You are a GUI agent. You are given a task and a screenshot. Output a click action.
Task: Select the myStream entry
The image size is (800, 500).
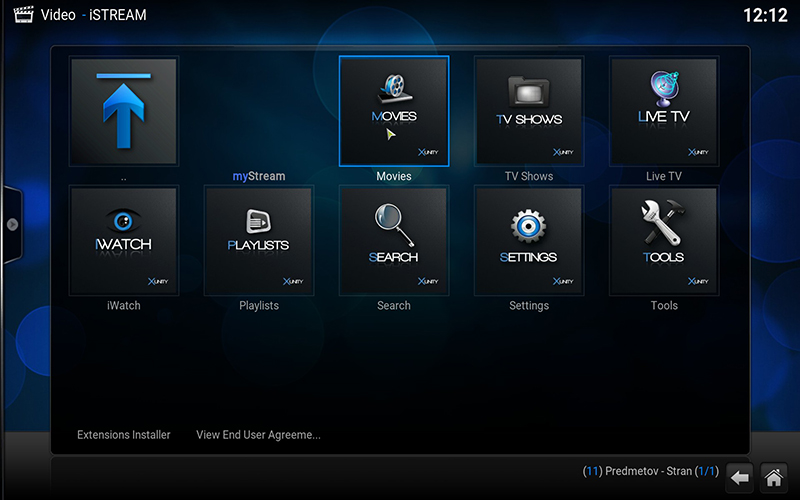click(259, 176)
